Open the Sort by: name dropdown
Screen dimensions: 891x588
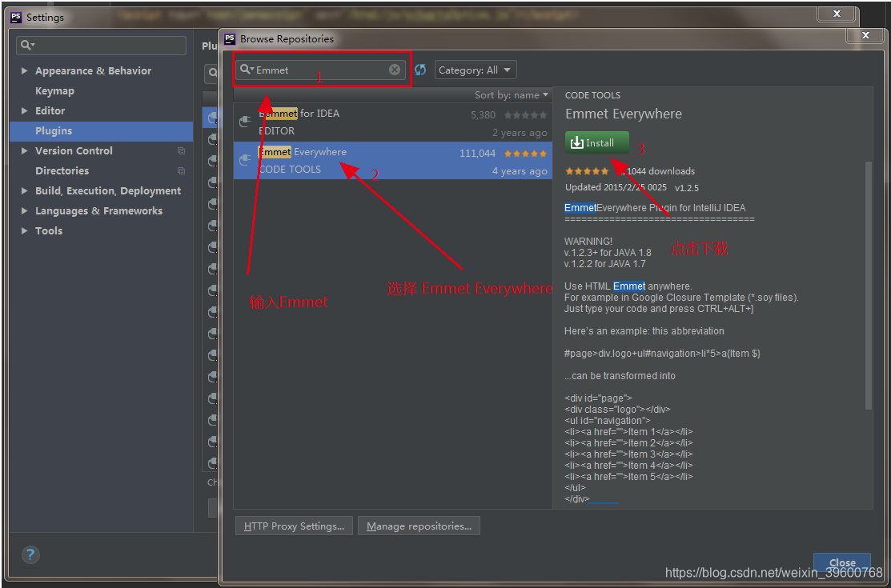(x=512, y=95)
